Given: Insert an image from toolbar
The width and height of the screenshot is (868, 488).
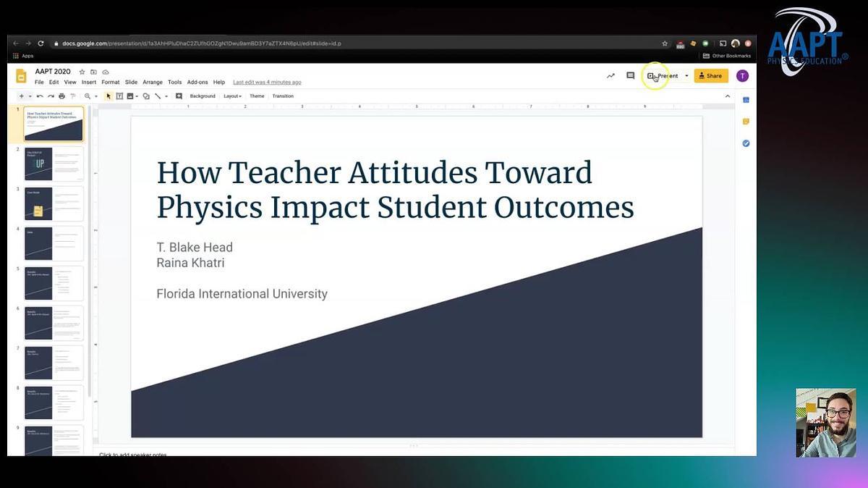Looking at the screenshot, I should [130, 96].
